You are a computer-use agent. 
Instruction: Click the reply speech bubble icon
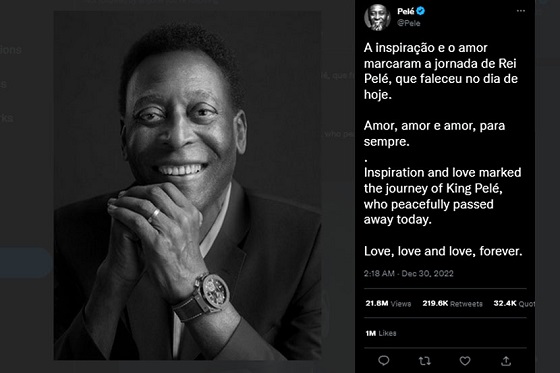(x=384, y=361)
